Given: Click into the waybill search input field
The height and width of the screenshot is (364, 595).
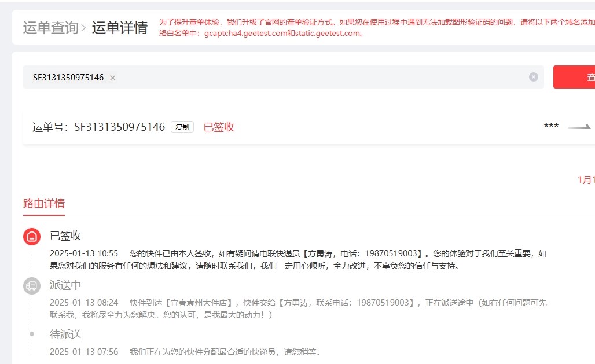Looking at the screenshot, I should (284, 77).
